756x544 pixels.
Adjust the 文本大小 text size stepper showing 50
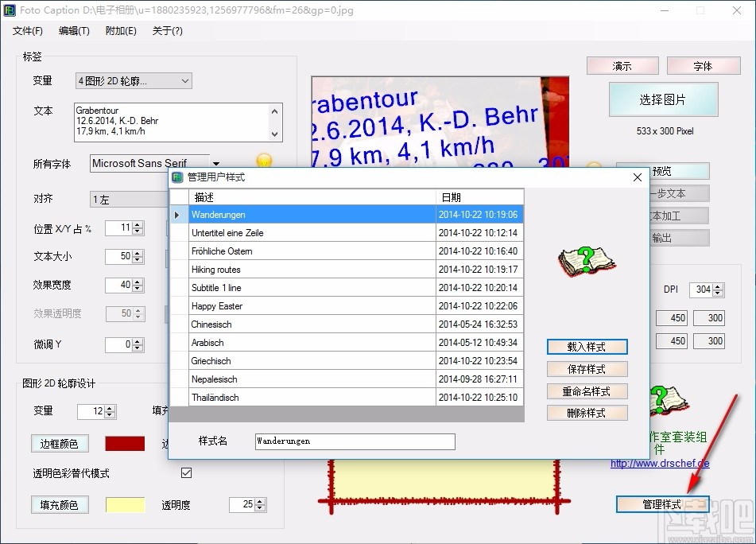pyautogui.click(x=138, y=257)
